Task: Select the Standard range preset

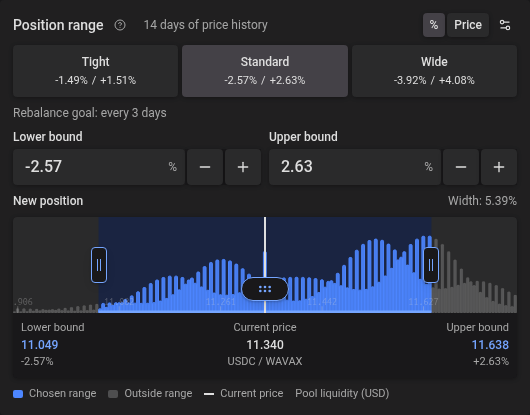Action: pyautogui.click(x=265, y=71)
